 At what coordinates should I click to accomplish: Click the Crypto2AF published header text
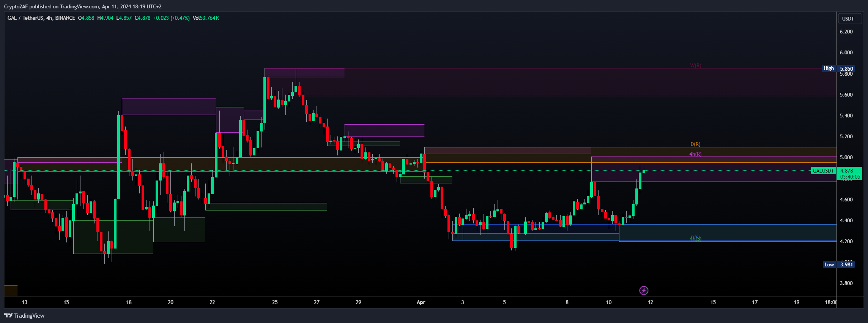pos(83,6)
